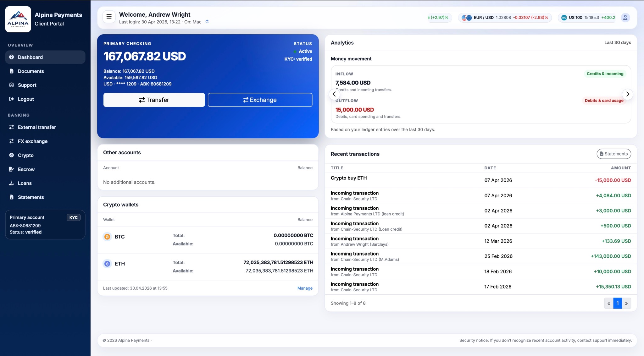Click the Transfer button
The height and width of the screenshot is (356, 644).
(154, 100)
